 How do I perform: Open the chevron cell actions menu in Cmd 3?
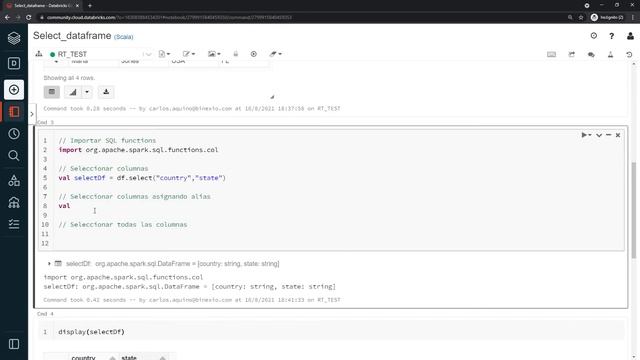click(x=599, y=135)
